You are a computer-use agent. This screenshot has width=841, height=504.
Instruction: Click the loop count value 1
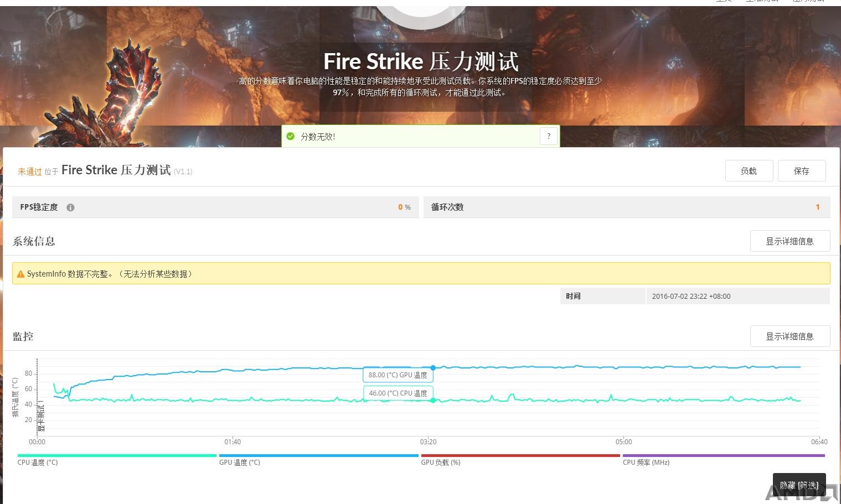[x=817, y=207]
